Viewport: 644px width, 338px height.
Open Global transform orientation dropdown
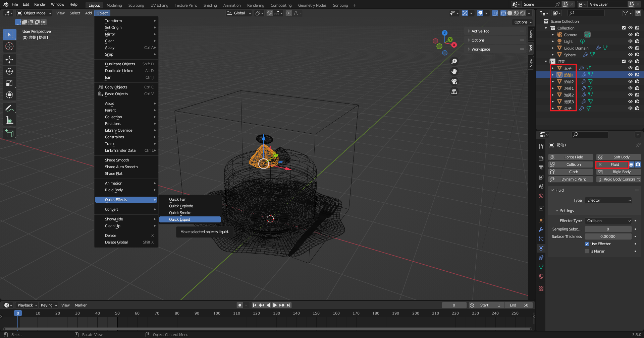coord(239,13)
